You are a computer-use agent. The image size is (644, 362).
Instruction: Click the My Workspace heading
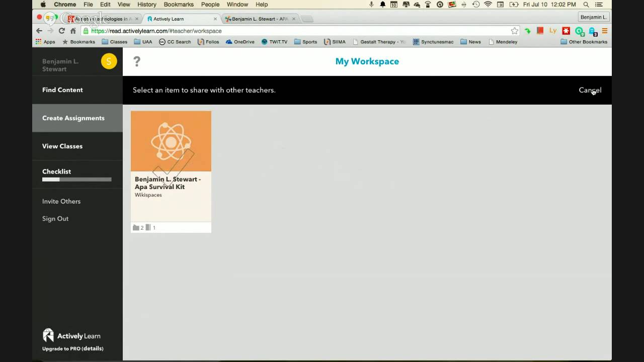tap(367, 61)
